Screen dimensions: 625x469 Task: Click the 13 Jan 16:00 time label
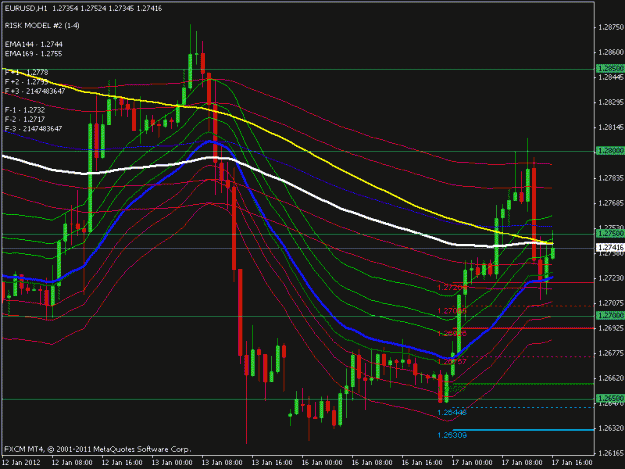tap(272, 463)
